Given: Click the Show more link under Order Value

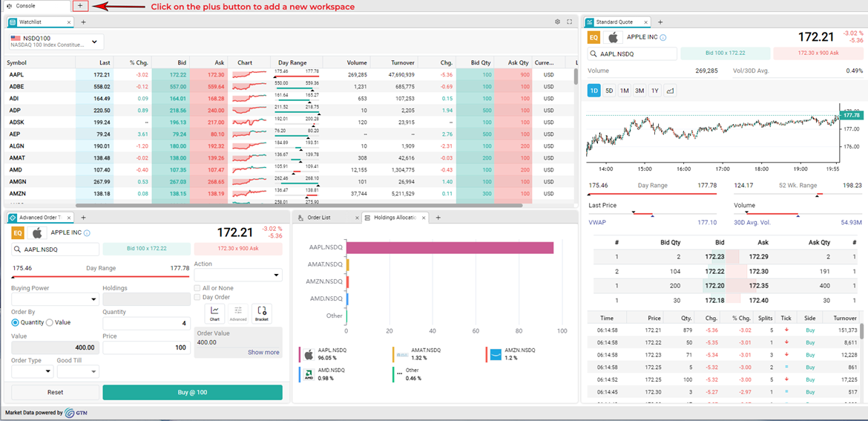Looking at the screenshot, I should pos(263,352).
